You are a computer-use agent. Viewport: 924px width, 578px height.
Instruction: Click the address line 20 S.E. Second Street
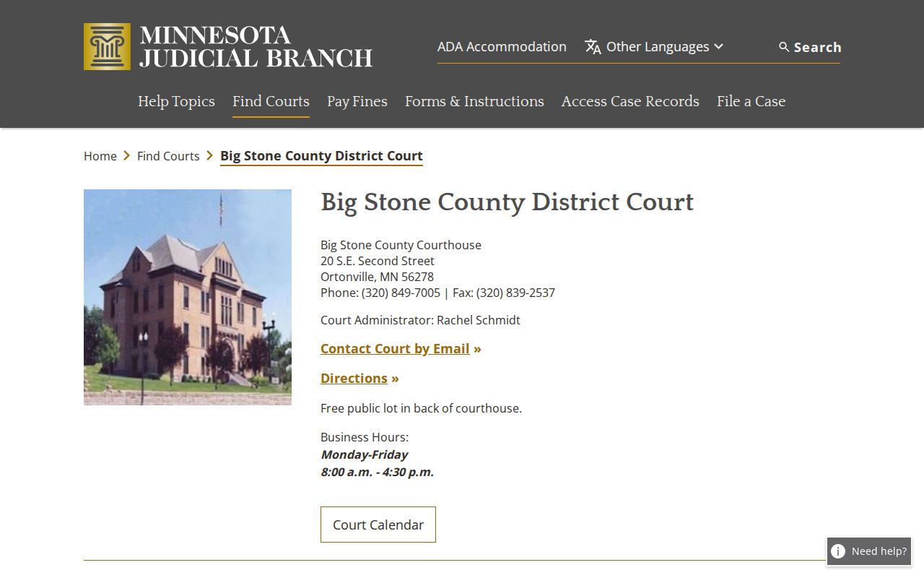(378, 261)
